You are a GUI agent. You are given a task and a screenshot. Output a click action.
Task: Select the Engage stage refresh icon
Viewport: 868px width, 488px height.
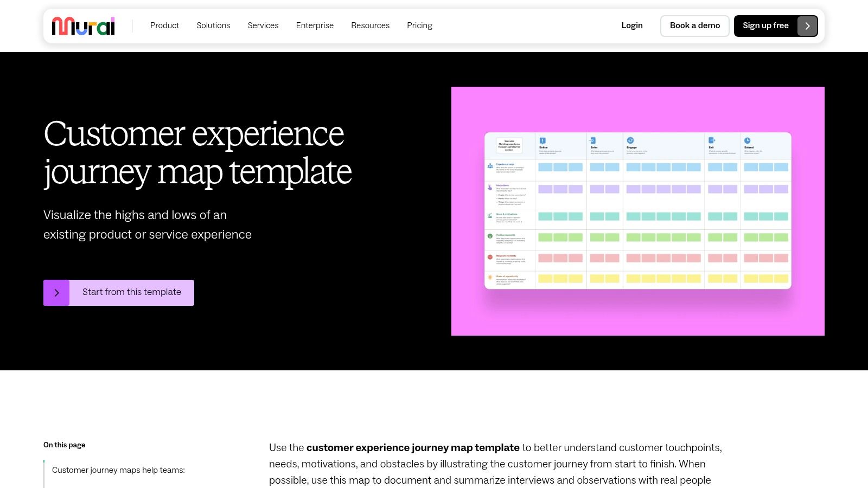pos(630,140)
